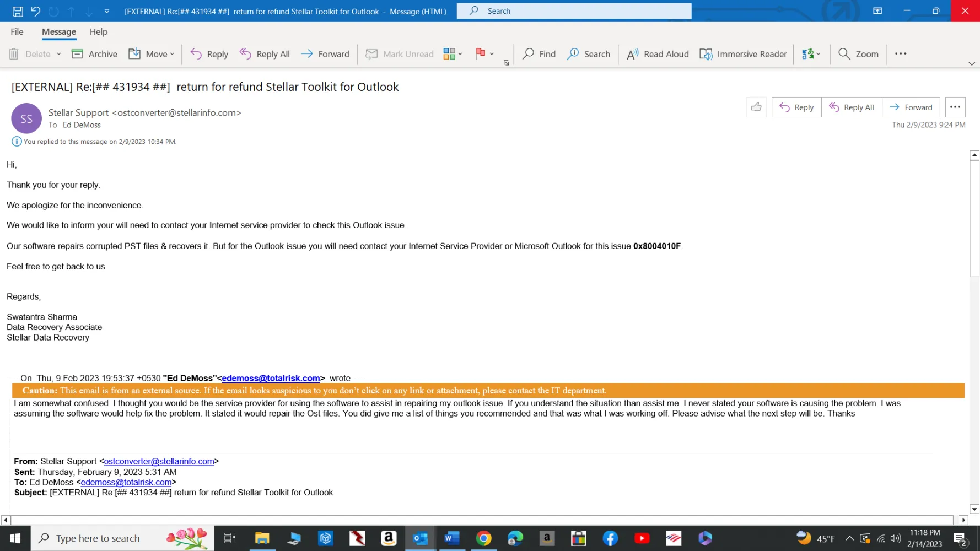Open ribbon More commands ellipsis
980x551 pixels.
click(901, 53)
